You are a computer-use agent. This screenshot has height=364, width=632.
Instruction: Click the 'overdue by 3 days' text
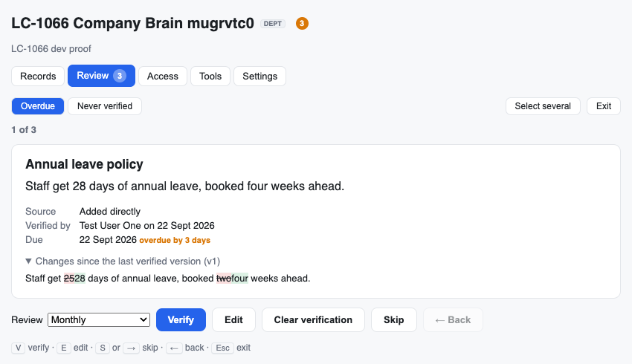[x=175, y=241]
